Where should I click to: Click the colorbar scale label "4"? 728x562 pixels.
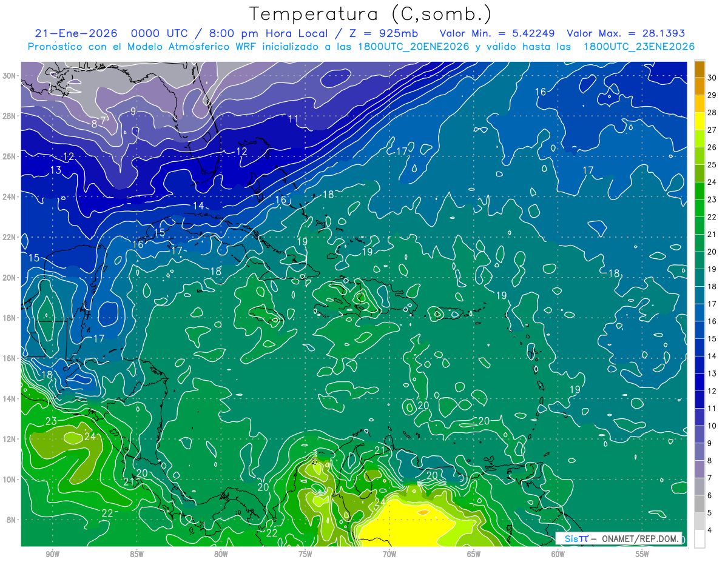point(710,530)
